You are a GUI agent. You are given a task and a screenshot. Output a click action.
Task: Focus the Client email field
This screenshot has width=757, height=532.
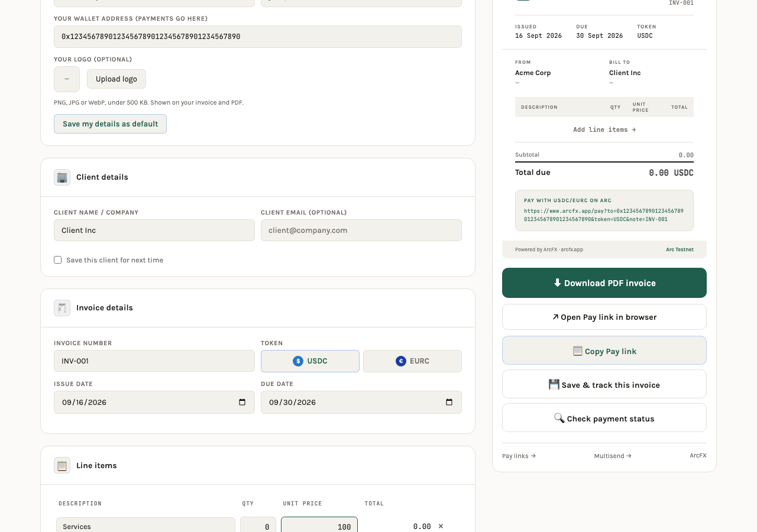361,231
